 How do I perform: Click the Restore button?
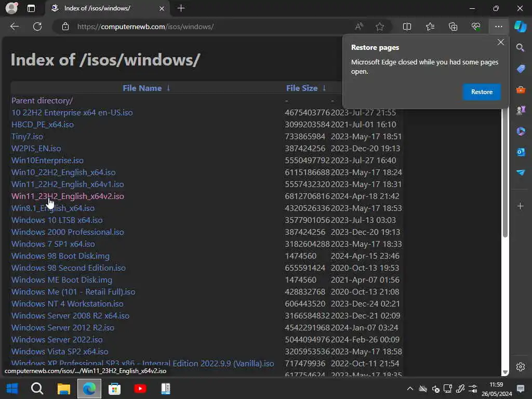[x=482, y=92]
